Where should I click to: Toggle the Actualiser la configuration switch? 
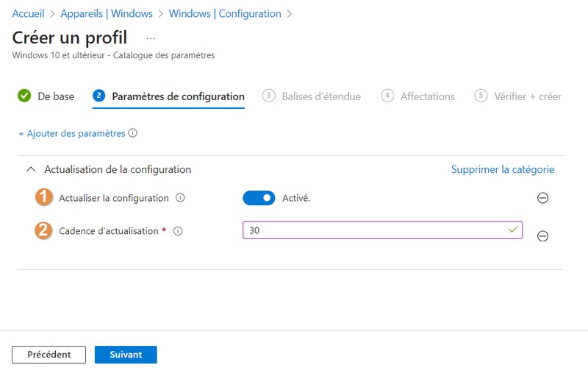pos(259,198)
